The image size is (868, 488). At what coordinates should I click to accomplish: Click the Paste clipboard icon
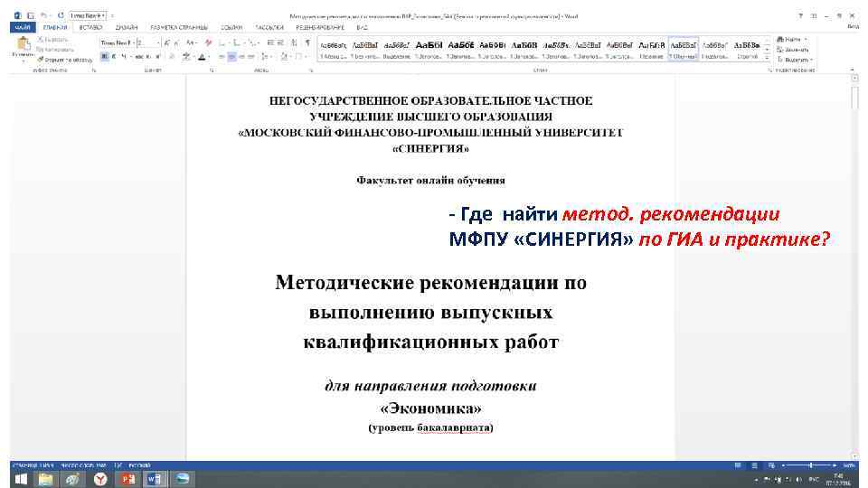[x=24, y=43]
